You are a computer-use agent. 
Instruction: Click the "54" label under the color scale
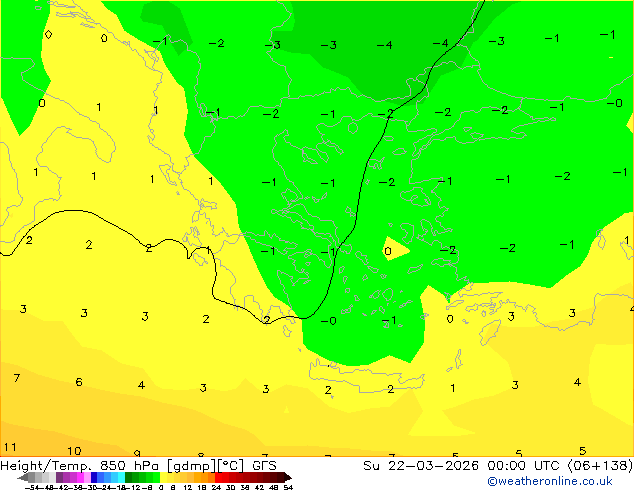[287, 488]
